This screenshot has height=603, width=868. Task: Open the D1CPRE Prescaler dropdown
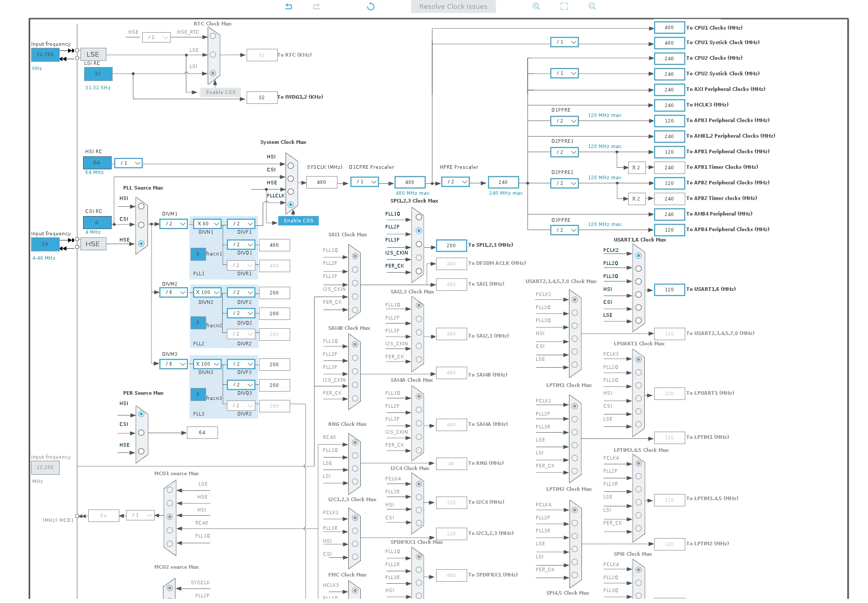(x=364, y=182)
